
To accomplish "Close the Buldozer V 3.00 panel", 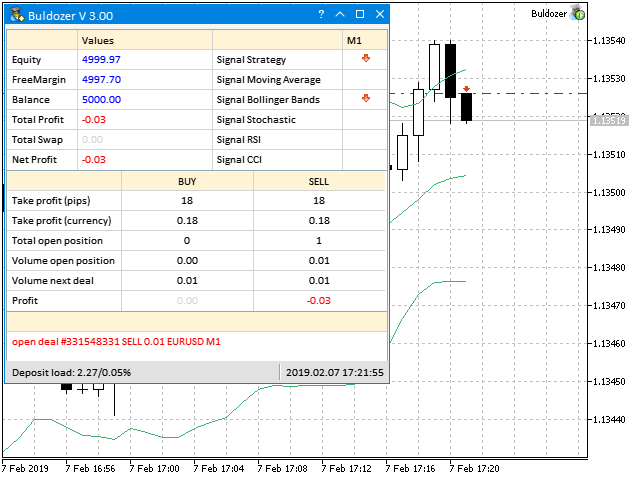I will click(379, 15).
